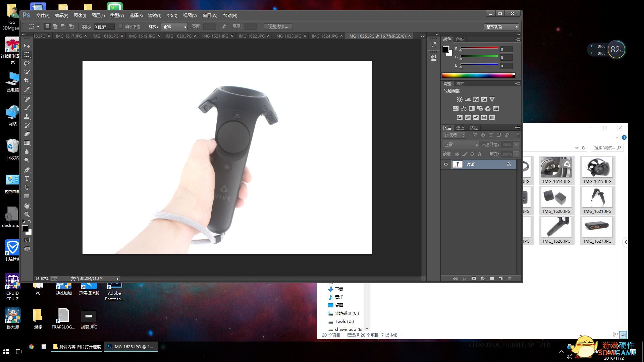Open the 样式 dropdown set to 正常

[174, 26]
